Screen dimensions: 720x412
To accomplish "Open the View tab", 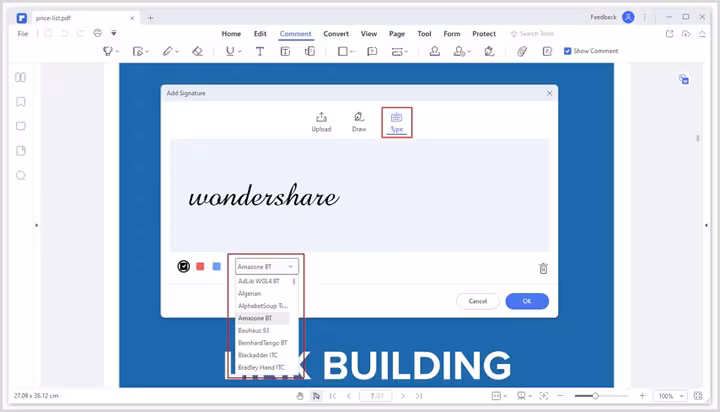I will click(x=368, y=34).
